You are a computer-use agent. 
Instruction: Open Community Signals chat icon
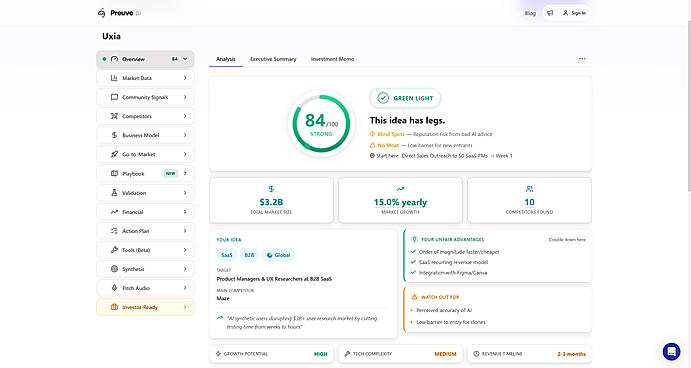pyautogui.click(x=114, y=97)
